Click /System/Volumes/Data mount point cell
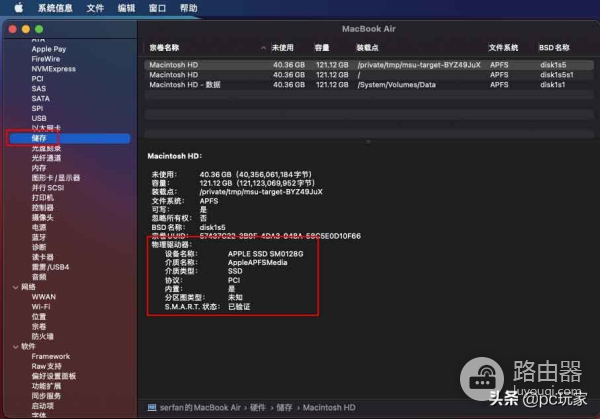Screen dimensions: 600x419 [x=396, y=85]
